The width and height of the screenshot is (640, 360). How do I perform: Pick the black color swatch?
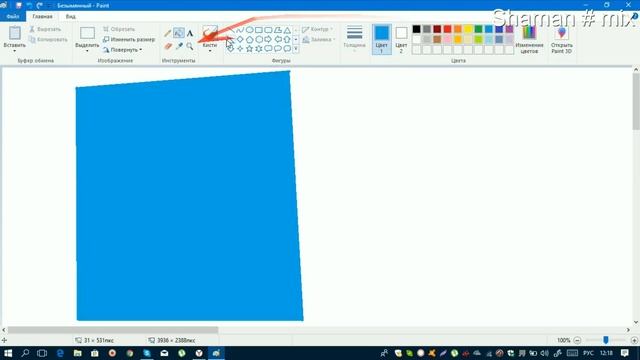[x=416, y=29]
